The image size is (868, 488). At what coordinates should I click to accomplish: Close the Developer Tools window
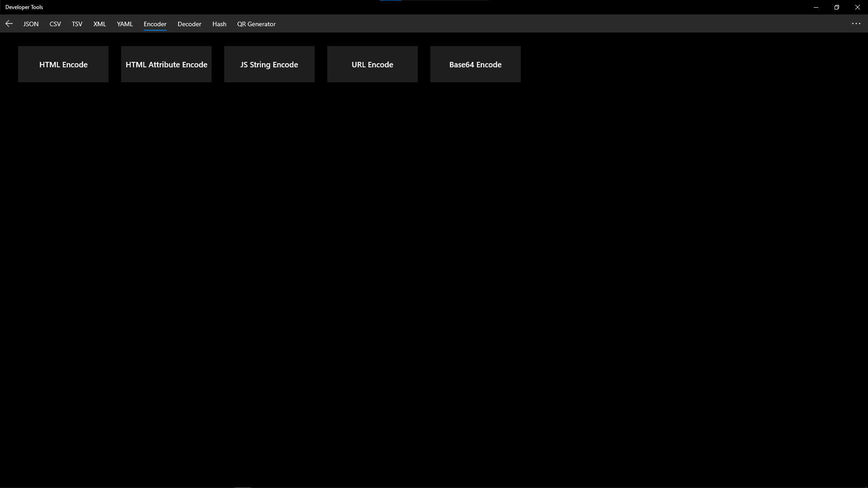(857, 7)
